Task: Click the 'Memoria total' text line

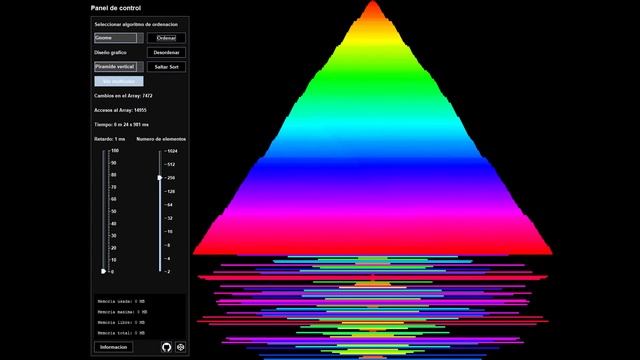Action: [x=121, y=333]
